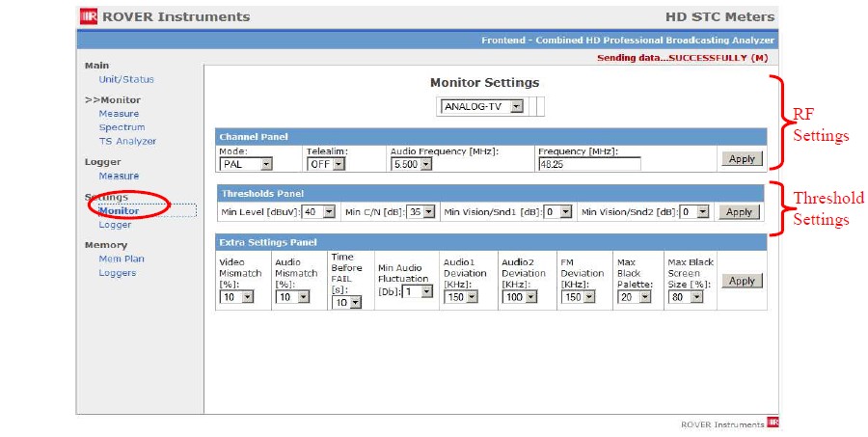Screen dimensions: 868x437
Task: Click Apply in the Channel Panel
Action: tap(742, 159)
